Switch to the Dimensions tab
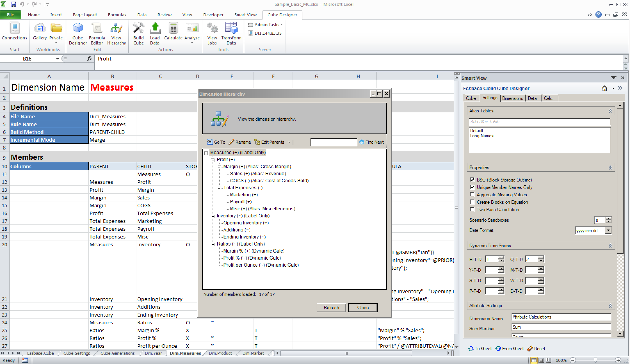The width and height of the screenshot is (630, 364). pyautogui.click(x=512, y=98)
